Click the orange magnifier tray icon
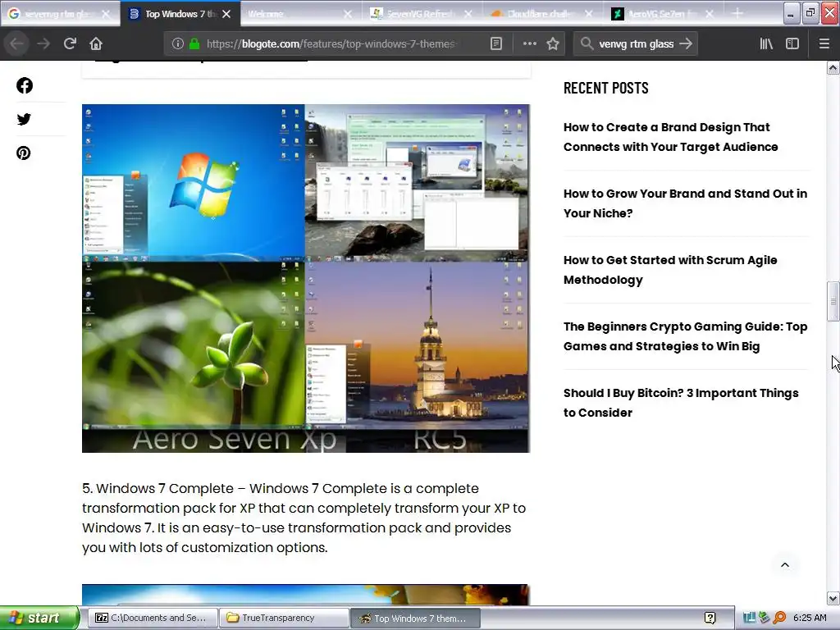This screenshot has width=840, height=630. pos(779,618)
